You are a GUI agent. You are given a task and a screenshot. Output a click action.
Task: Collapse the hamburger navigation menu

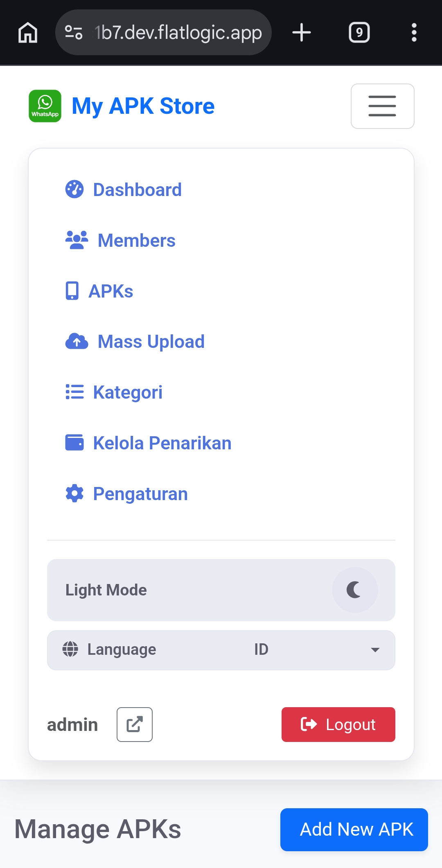(382, 106)
